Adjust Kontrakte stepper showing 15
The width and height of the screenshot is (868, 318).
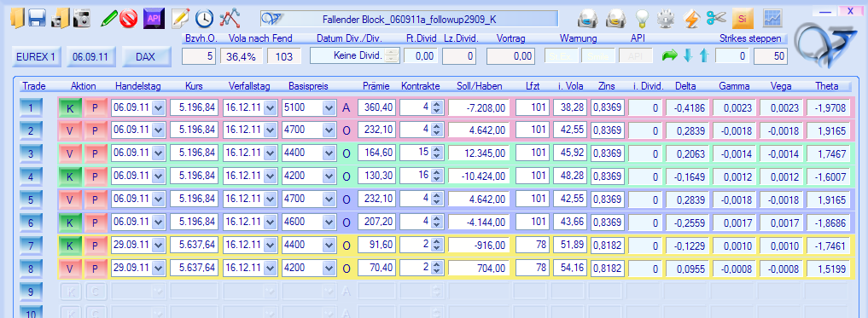pyautogui.click(x=436, y=153)
